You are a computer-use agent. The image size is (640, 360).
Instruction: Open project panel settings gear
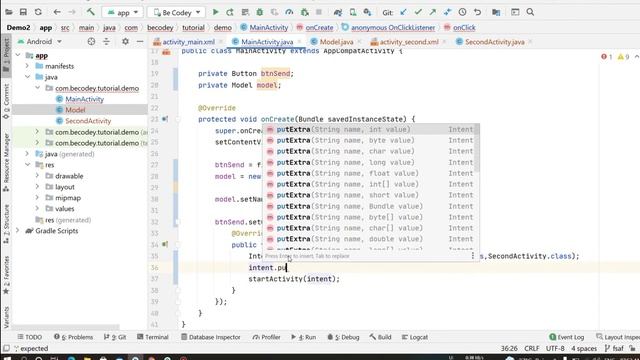click(x=125, y=42)
